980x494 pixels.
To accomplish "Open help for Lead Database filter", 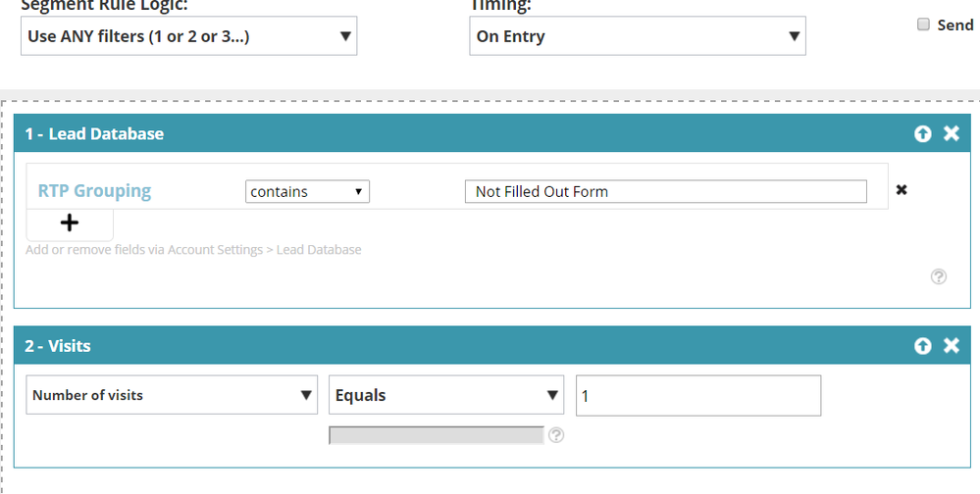I will [x=938, y=276].
